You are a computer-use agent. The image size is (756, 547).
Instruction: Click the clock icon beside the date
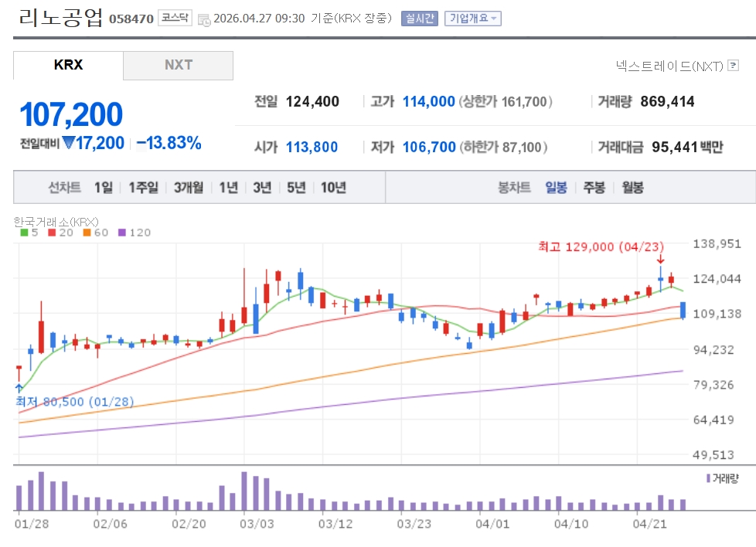(203, 19)
